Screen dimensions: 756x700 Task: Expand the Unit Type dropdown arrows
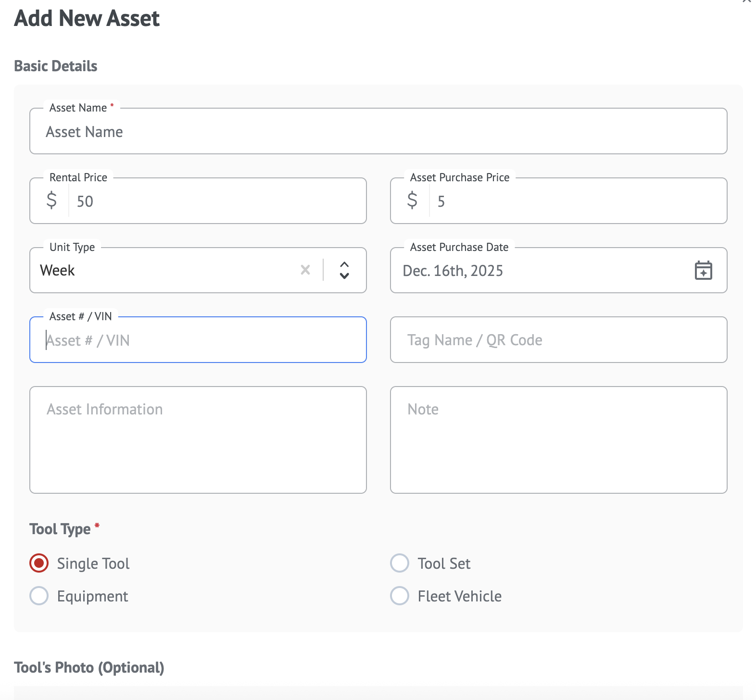pyautogui.click(x=344, y=270)
